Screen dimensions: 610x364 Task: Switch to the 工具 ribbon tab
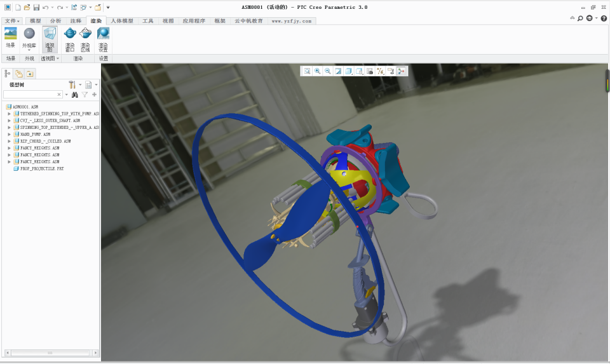pos(148,21)
